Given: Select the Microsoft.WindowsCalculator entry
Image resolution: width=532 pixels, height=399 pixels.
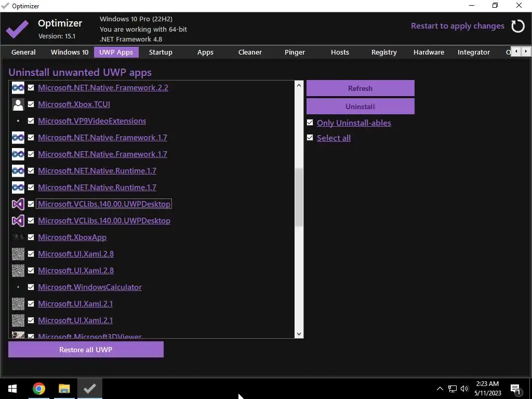Looking at the screenshot, I should [90, 287].
